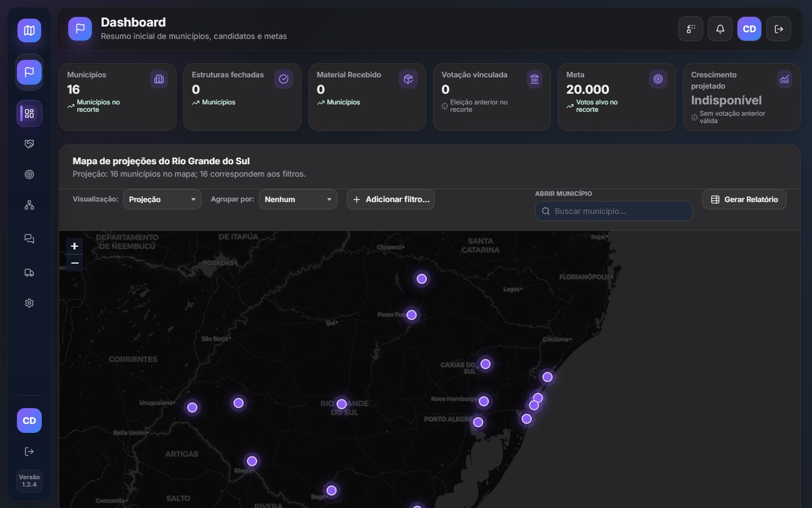
Task: Open the Visualização Projeção dropdown
Action: [162, 199]
